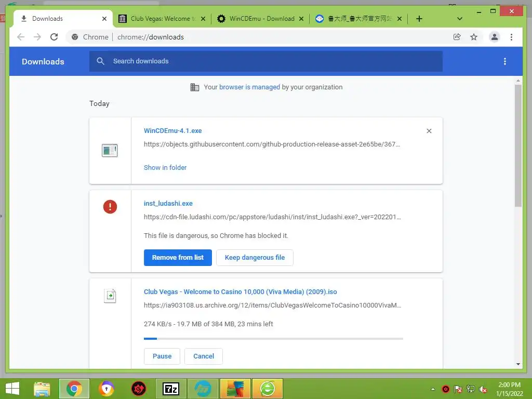This screenshot has height=399, width=532.
Task: Bookmark this page with the star icon
Action: pos(474,37)
